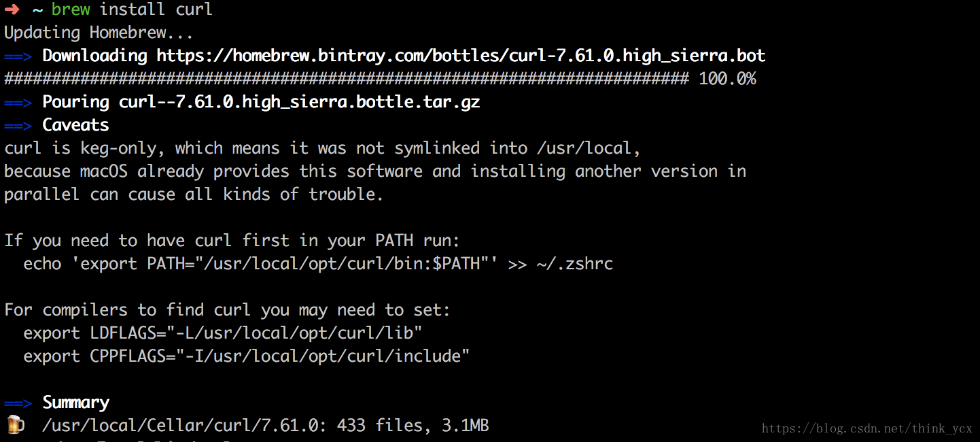The image size is (980, 442).
Task: Click the /usr/local/Cellar/curl/7.61.0 path
Action: [x=180, y=426]
